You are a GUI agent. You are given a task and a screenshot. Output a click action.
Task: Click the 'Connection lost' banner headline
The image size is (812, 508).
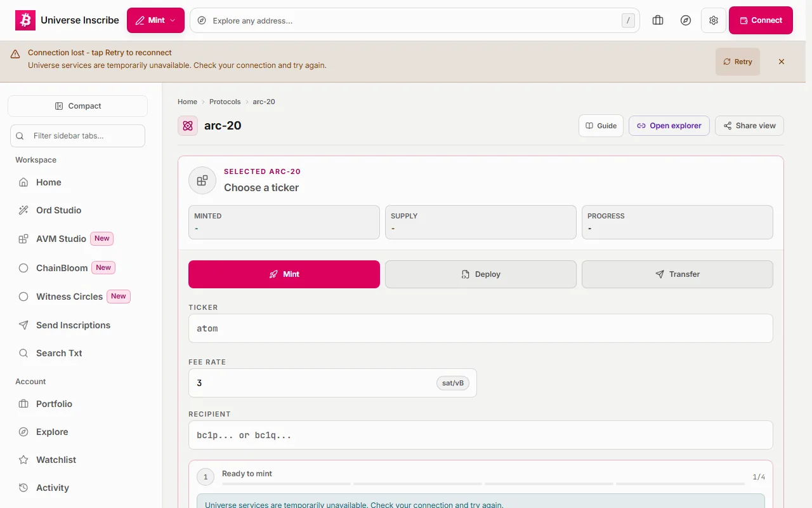[100, 53]
